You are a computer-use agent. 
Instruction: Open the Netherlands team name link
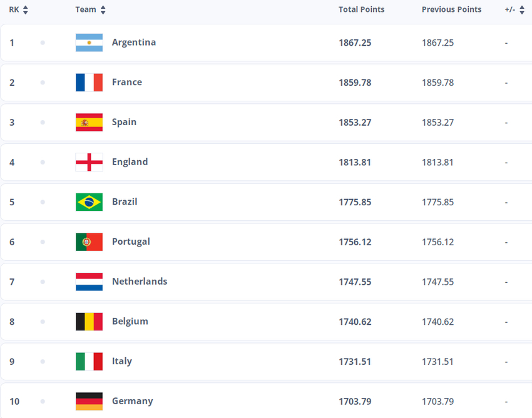tap(140, 281)
